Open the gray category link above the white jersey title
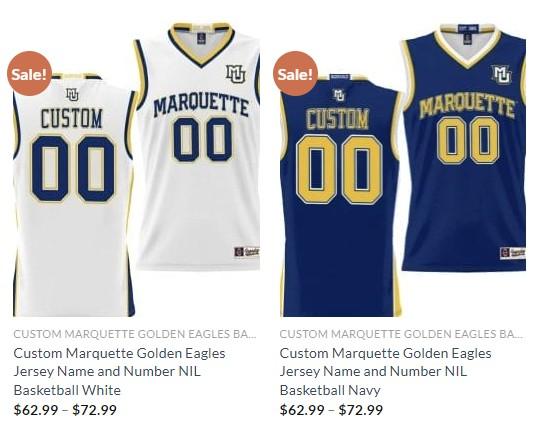This screenshot has height=423, width=537. click(135, 334)
